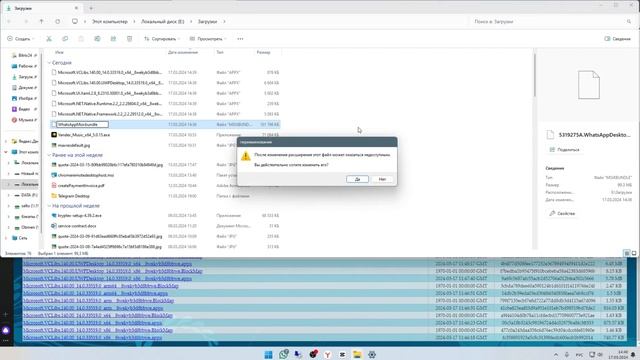Collapse the Ранее на этой неделе group

tap(49, 155)
